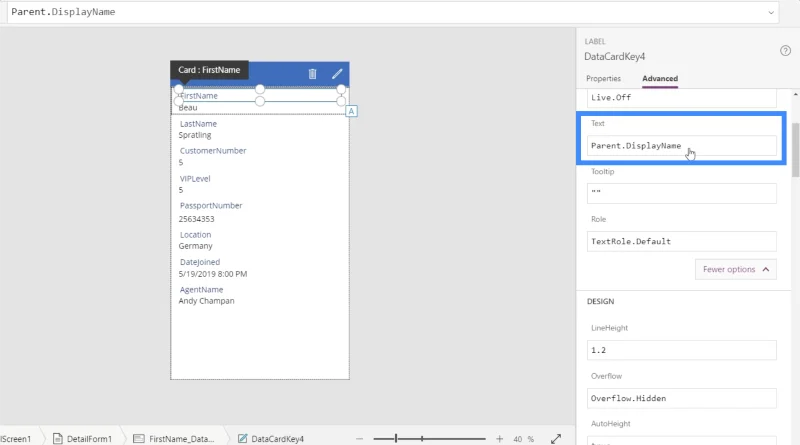Viewport: 800px width, 445px height.
Task: Click the DetailForm1 breadcrumb form icon
Action: click(58, 438)
